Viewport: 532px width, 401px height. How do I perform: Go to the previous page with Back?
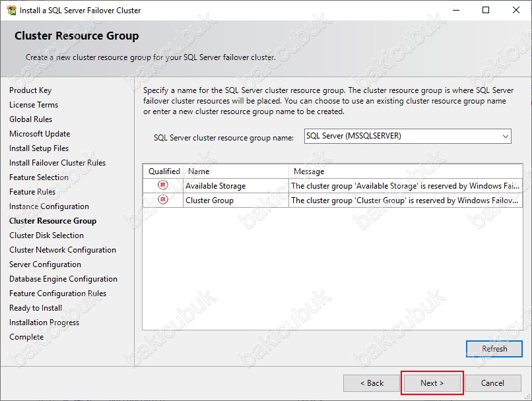(372, 383)
